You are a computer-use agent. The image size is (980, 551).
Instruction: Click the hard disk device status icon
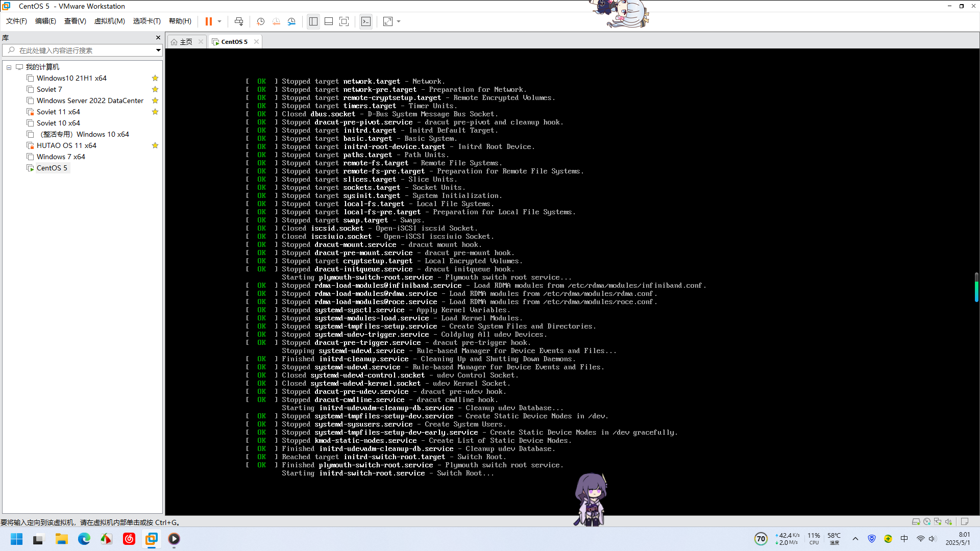pyautogui.click(x=916, y=521)
